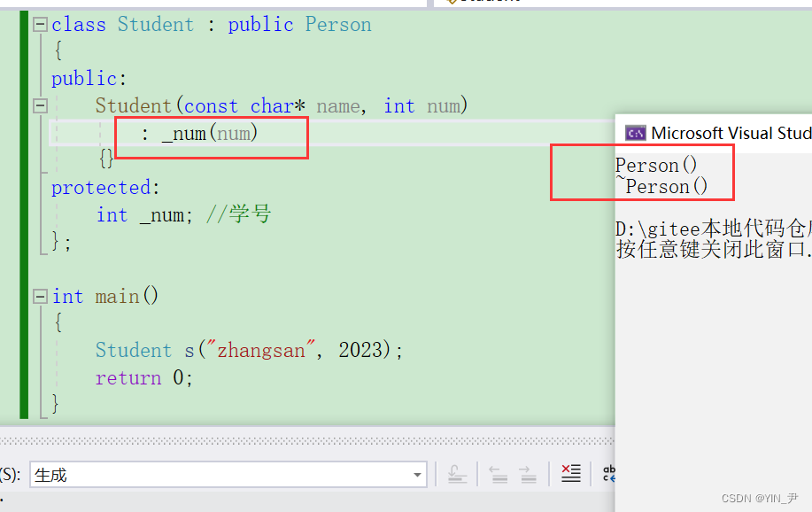Go to next message icon in output
Image resolution: width=812 pixels, height=512 pixels.
[x=529, y=474]
